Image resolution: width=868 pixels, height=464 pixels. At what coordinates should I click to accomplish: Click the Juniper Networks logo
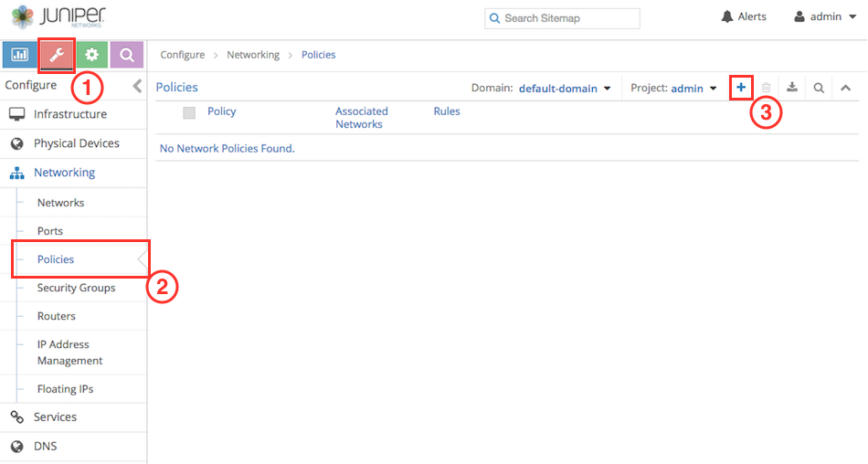pos(58,17)
